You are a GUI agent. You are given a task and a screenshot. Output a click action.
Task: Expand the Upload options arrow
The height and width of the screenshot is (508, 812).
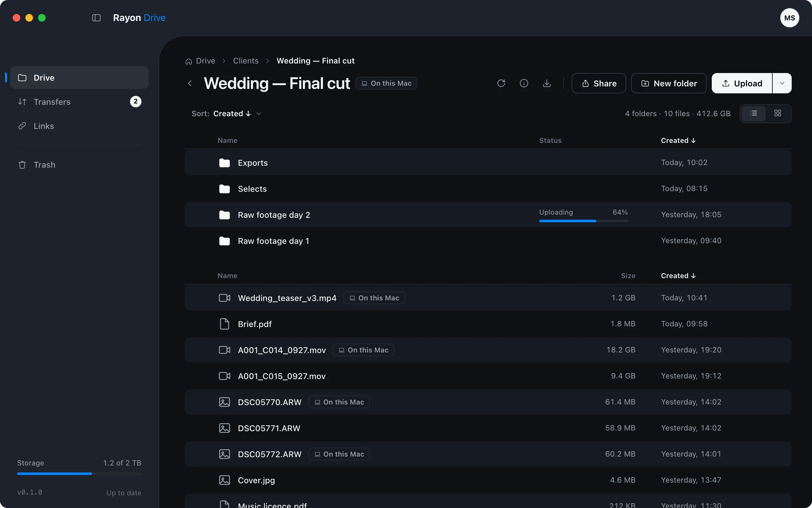782,83
